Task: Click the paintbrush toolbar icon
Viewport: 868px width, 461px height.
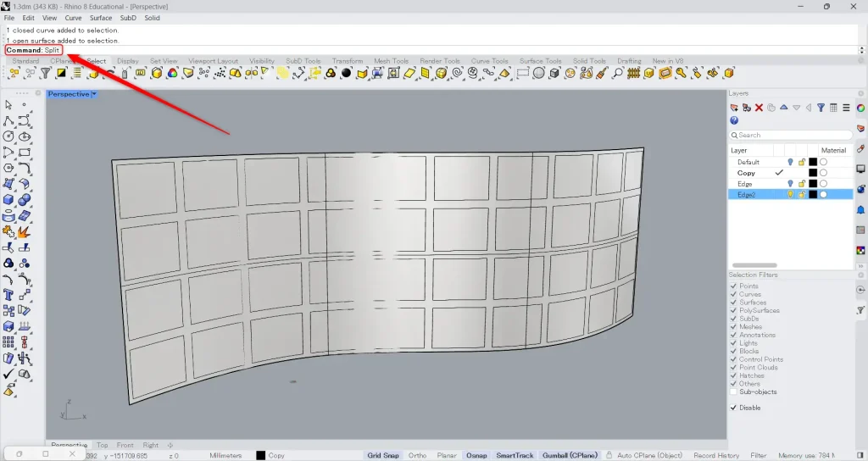Action: click(x=603, y=73)
